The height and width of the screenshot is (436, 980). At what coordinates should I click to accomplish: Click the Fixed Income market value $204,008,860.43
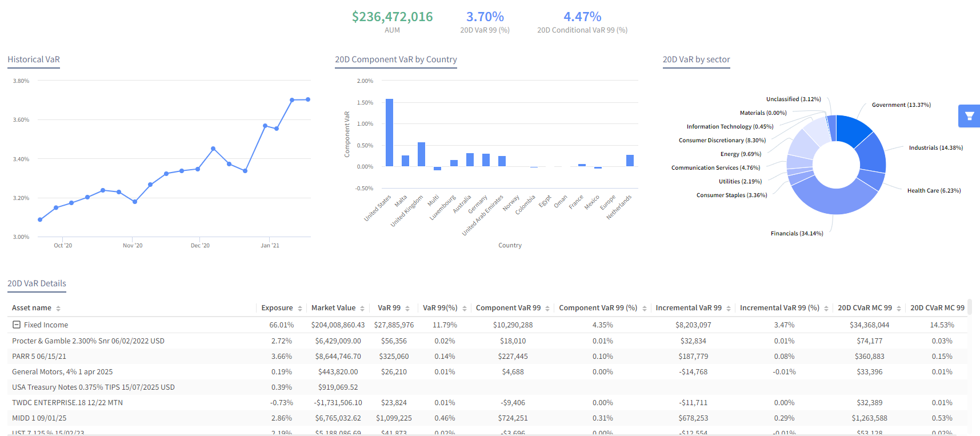pos(338,325)
